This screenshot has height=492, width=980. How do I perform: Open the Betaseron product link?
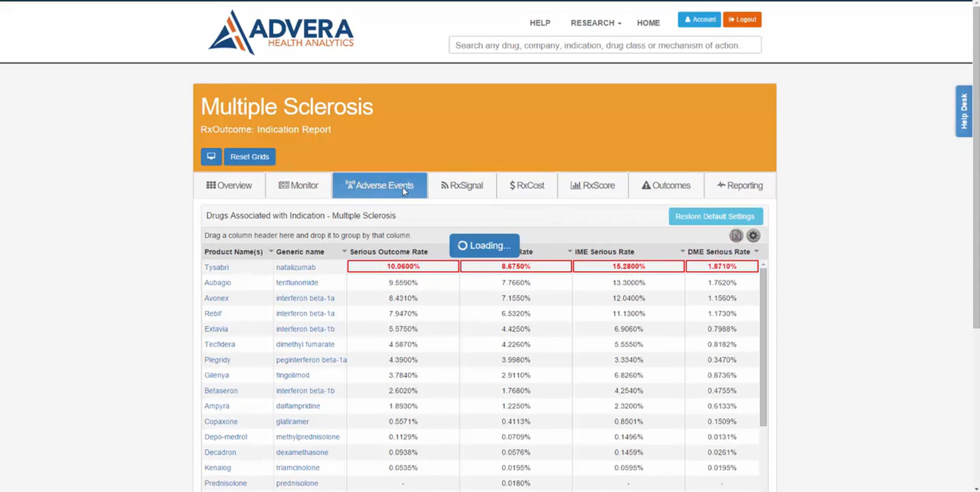point(221,391)
